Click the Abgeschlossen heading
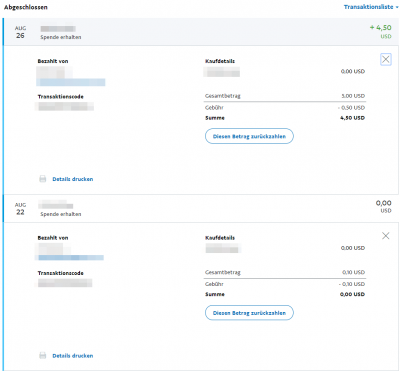Image resolution: width=400 pixels, height=371 pixels. [26, 7]
